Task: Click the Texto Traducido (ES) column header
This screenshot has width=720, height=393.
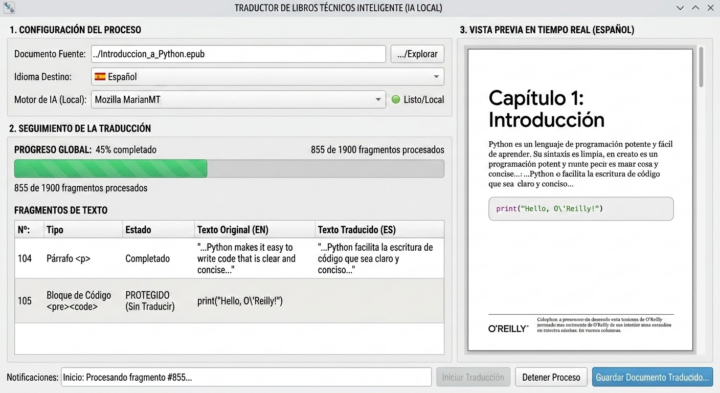Action: (379, 230)
